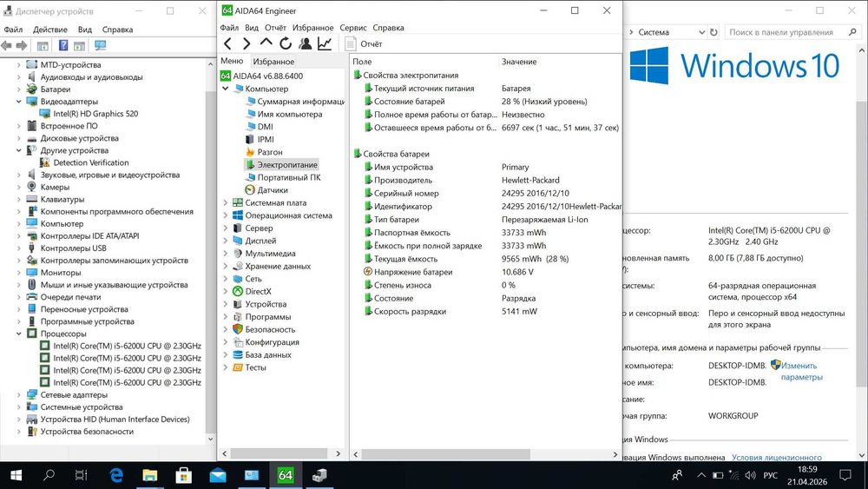Go forward in the AIDA64 toolbar
Image resolution: width=868 pixels, height=489 pixels.
(x=247, y=43)
